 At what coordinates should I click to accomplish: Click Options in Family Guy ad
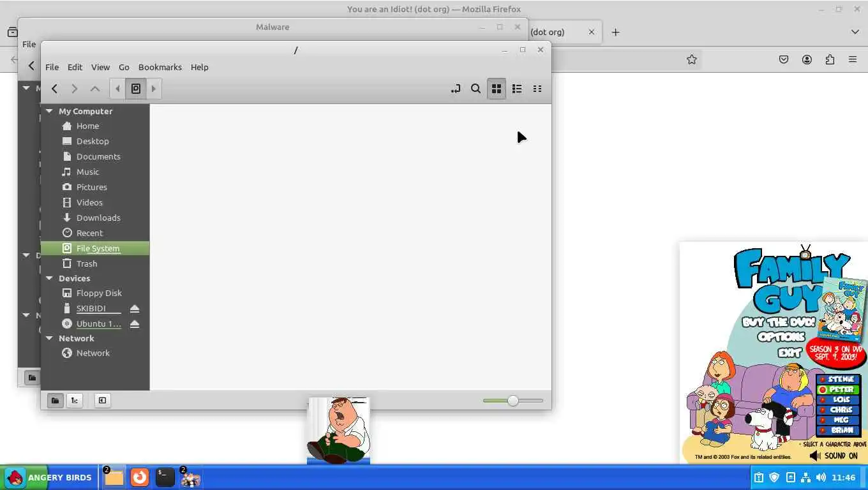[x=781, y=337]
